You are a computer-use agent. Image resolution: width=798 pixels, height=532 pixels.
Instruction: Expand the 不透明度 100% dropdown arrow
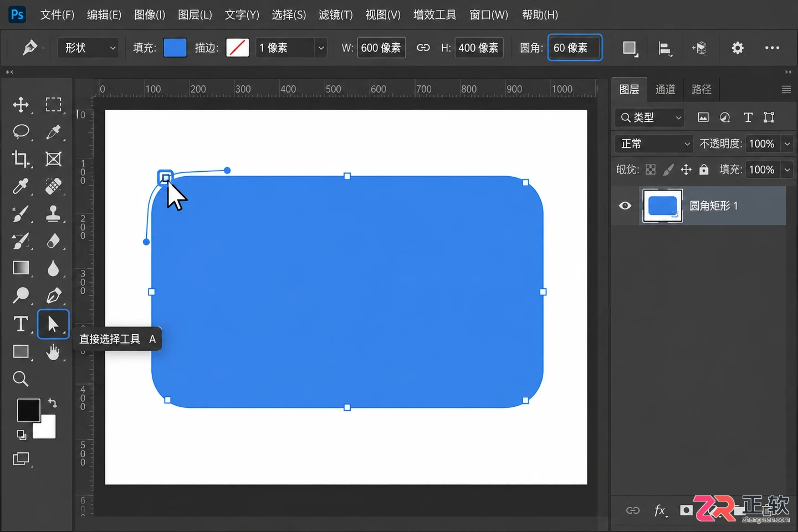point(787,144)
